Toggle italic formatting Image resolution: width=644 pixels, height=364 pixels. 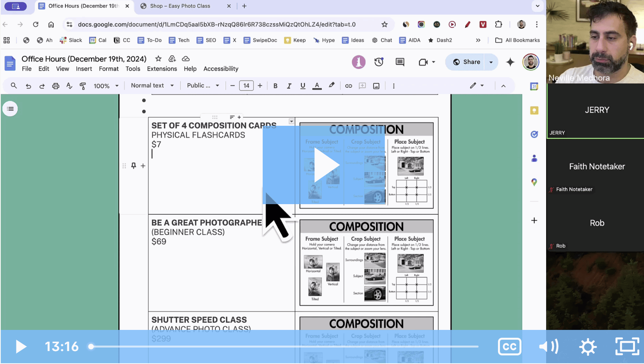point(289,86)
